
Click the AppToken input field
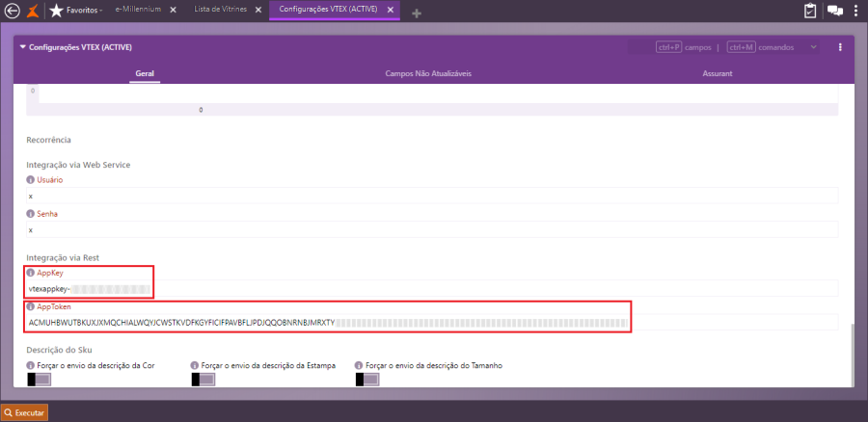432,323
